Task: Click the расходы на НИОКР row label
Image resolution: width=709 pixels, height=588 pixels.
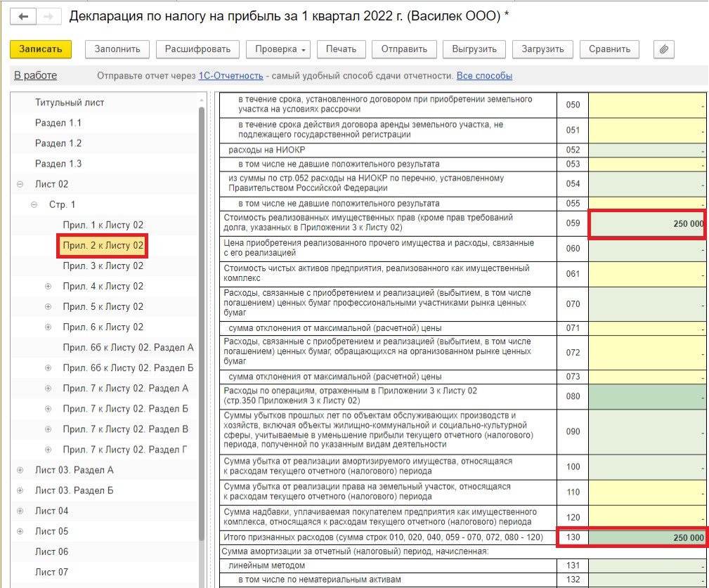Action: (x=267, y=150)
